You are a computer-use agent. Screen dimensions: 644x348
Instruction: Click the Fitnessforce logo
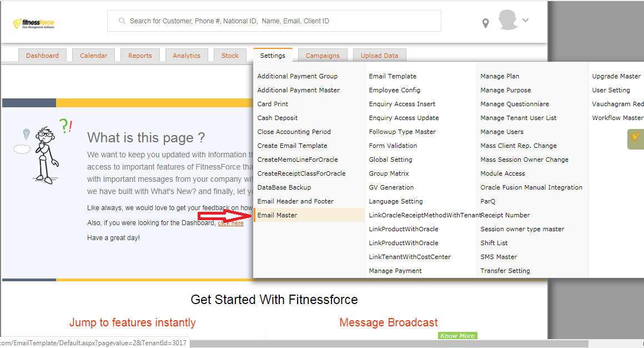(34, 23)
